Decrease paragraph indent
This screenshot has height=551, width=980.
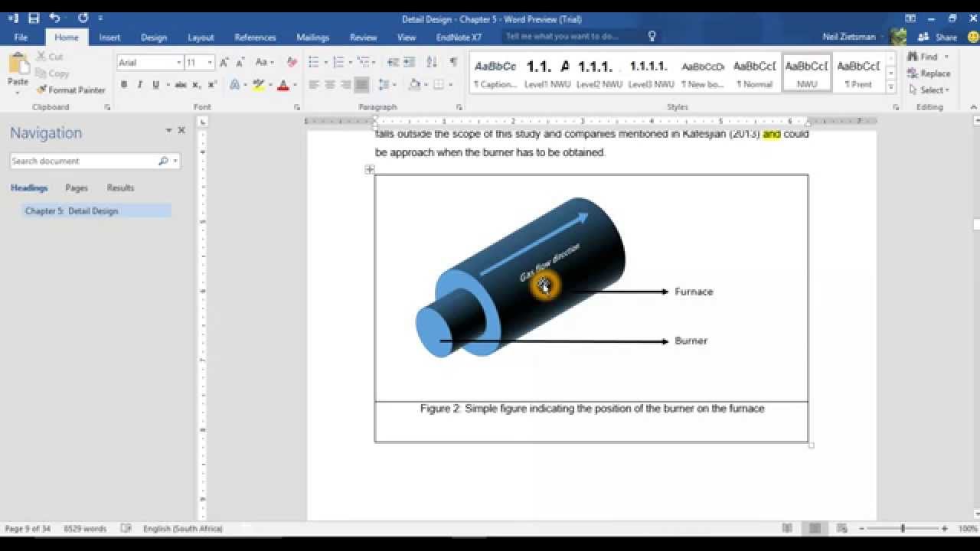[x=393, y=63]
